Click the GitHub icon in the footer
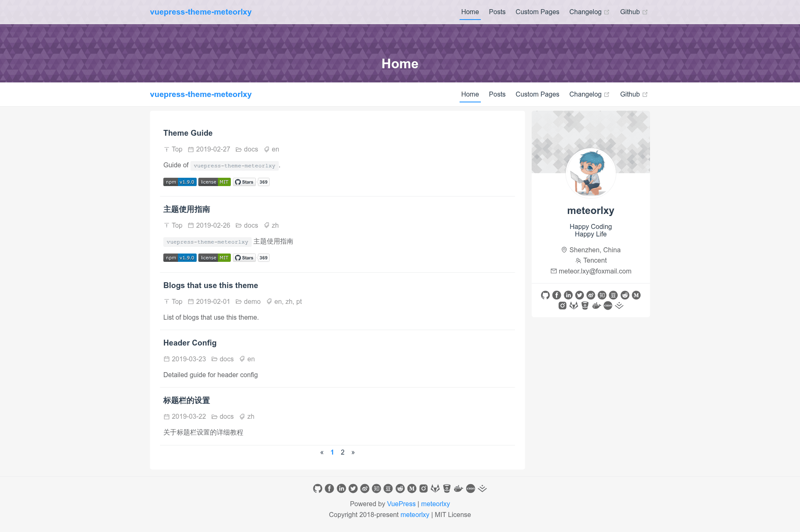The height and width of the screenshot is (532, 800). [317, 489]
